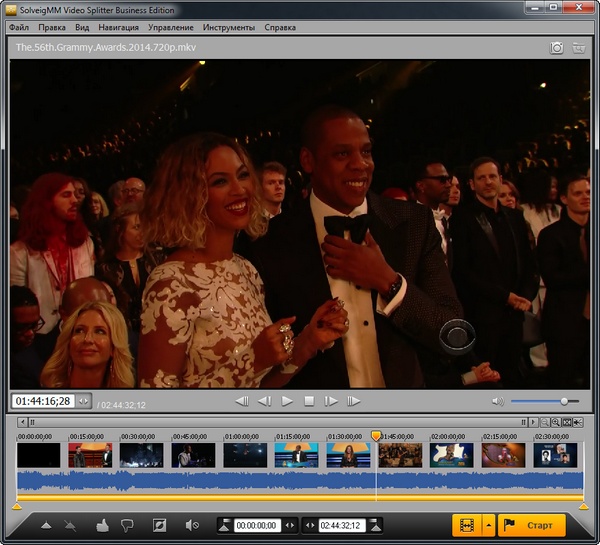Step forward one frame
This screenshot has height=545, width=600.
click(331, 401)
